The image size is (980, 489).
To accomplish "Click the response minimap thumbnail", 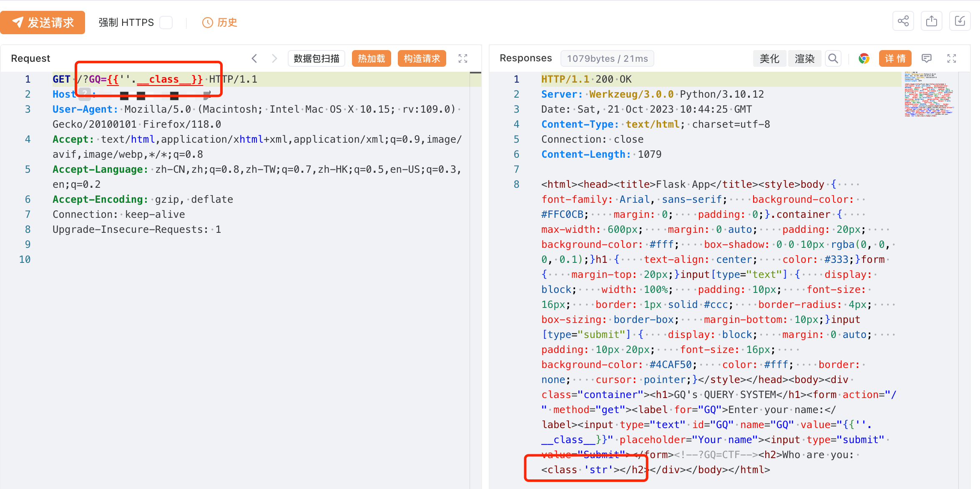I will (929, 94).
